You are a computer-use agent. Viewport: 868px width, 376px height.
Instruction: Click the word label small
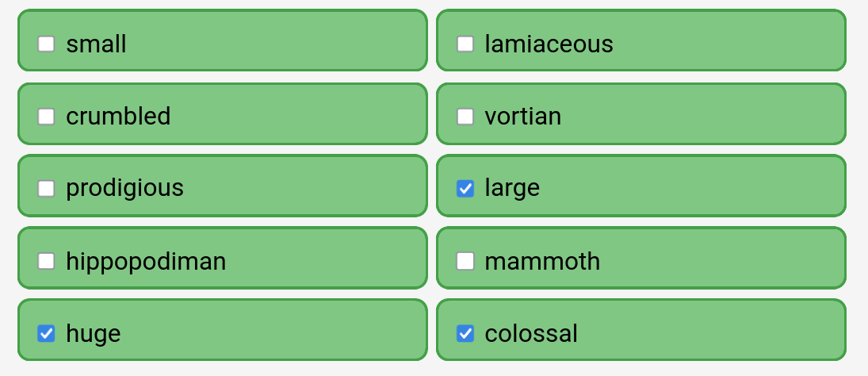point(97,44)
